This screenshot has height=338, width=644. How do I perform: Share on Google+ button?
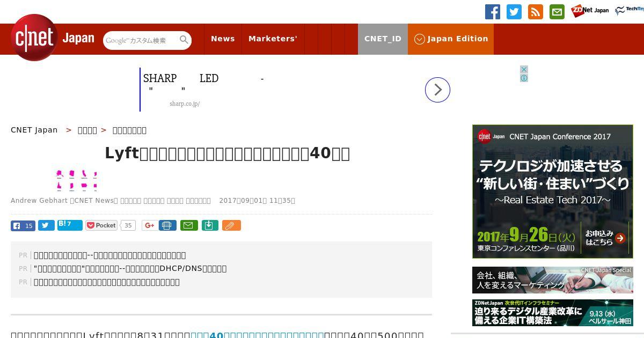tap(150, 225)
